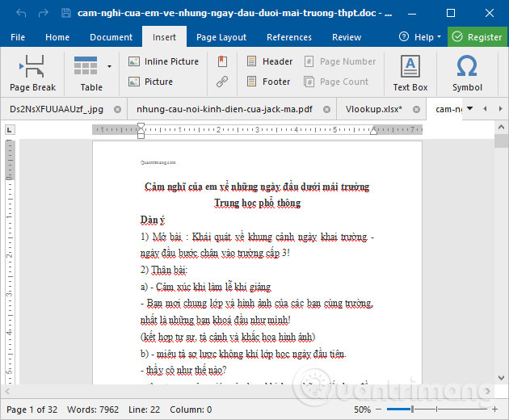
Task: Switch to Ds2NsXFUUAAUzf_.jpg document tab
Action: pos(57,109)
